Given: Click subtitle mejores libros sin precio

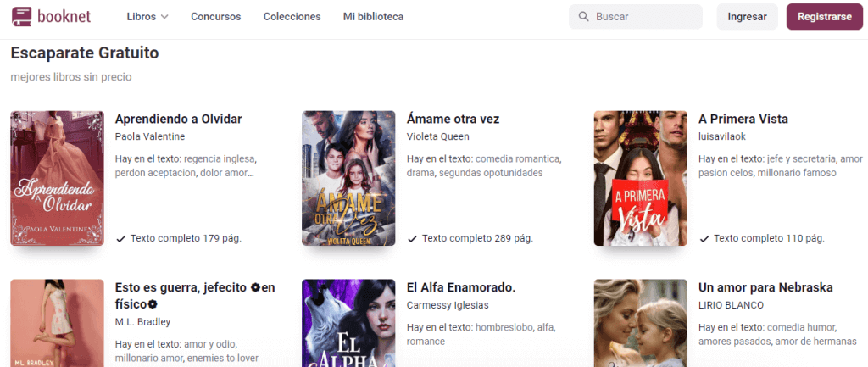Looking at the screenshot, I should point(71,77).
